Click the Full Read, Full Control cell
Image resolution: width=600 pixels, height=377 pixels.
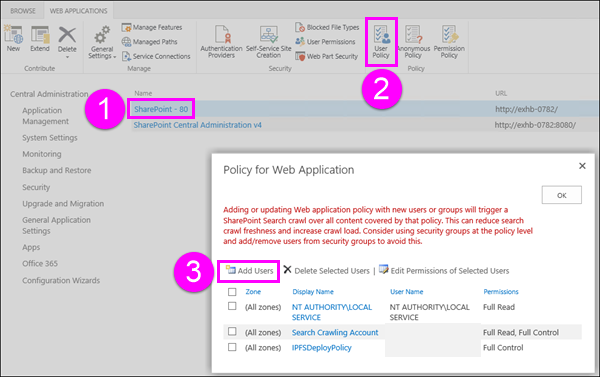tap(521, 333)
